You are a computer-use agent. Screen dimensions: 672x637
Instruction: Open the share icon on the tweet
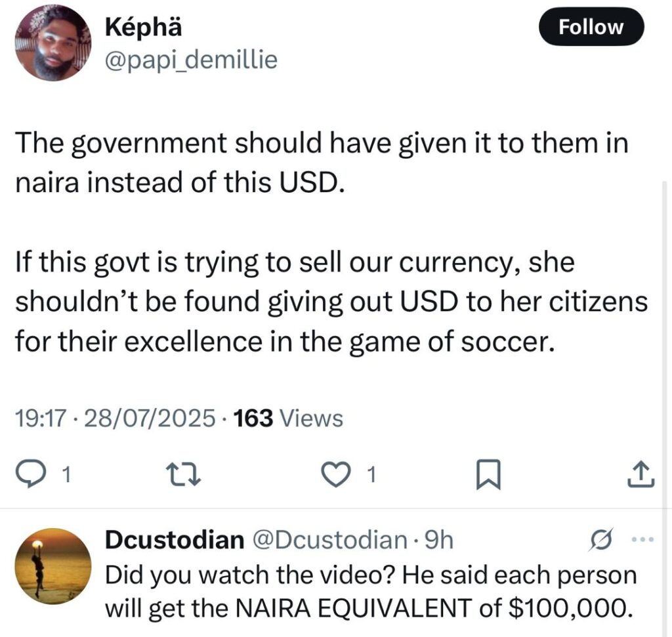(641, 475)
